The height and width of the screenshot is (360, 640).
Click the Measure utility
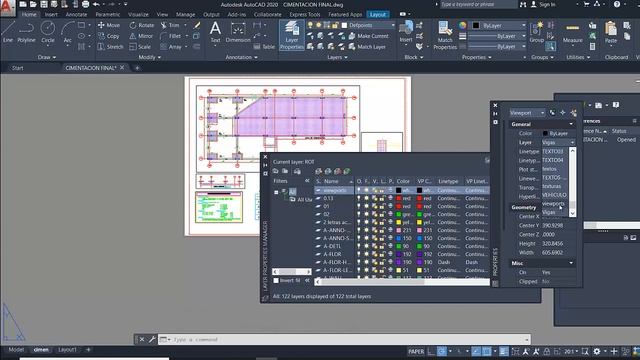pyautogui.click(x=572, y=33)
